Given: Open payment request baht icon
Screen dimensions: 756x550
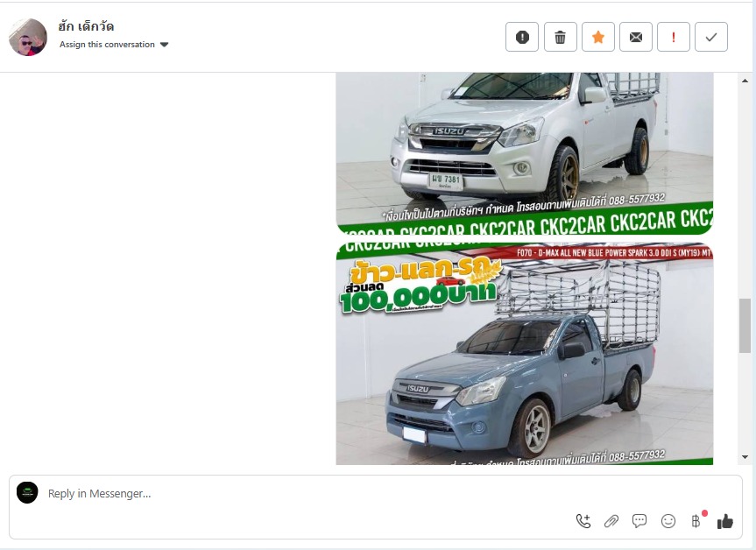Looking at the screenshot, I should pyautogui.click(x=696, y=521).
